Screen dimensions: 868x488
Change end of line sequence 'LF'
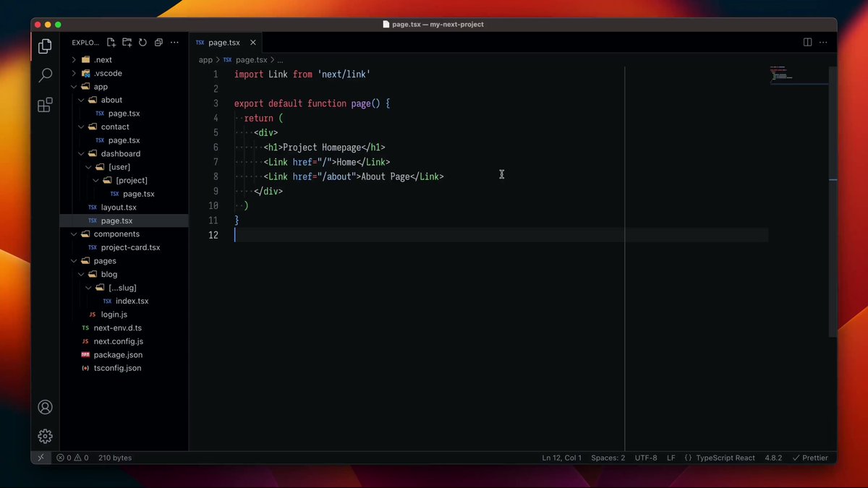pos(671,458)
